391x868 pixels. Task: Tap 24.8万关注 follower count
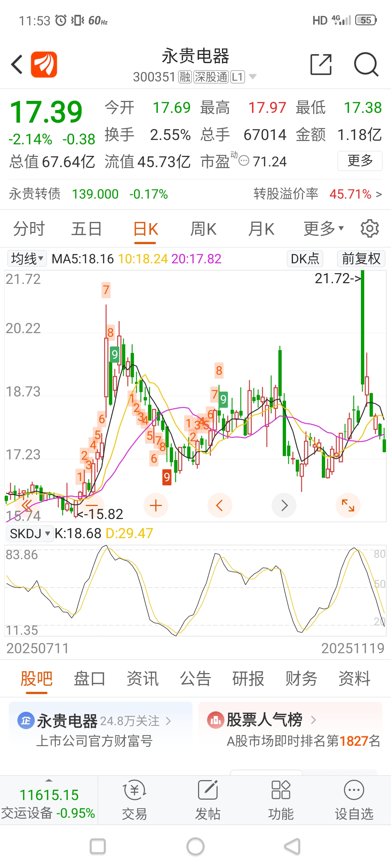pos(130,721)
